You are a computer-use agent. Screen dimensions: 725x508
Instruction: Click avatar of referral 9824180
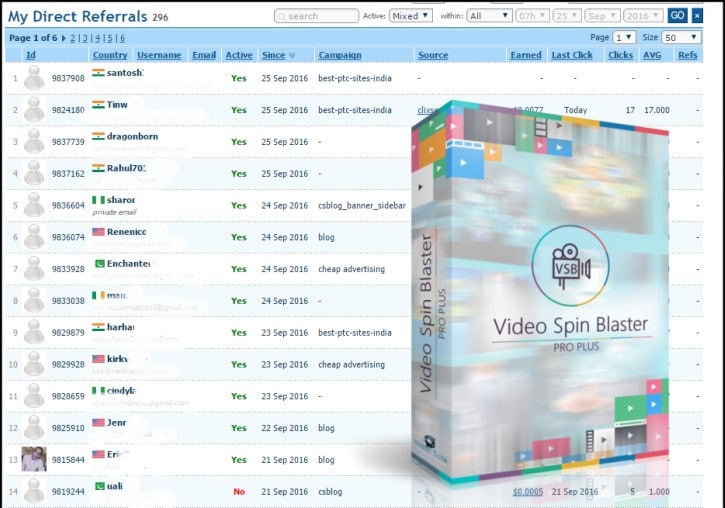click(x=34, y=110)
